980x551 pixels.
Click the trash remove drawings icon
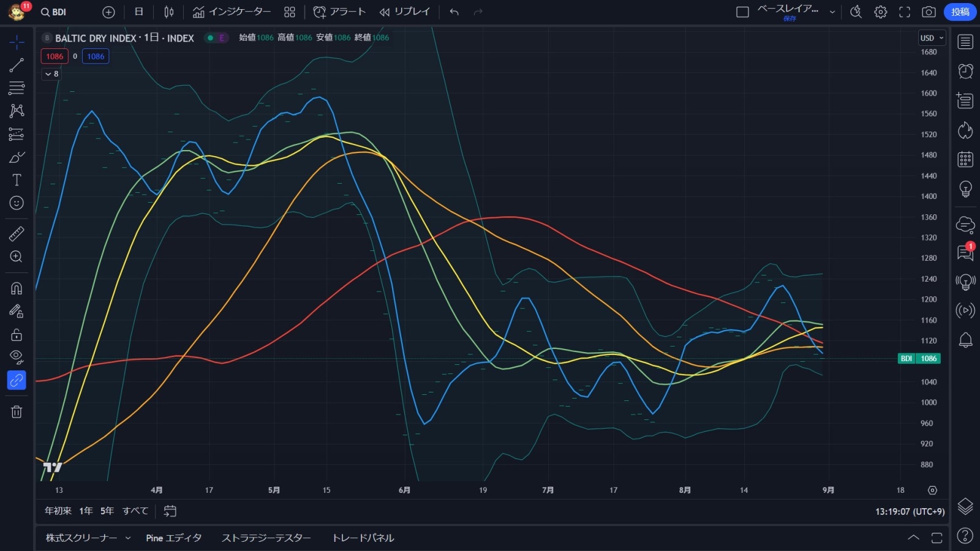coord(17,412)
